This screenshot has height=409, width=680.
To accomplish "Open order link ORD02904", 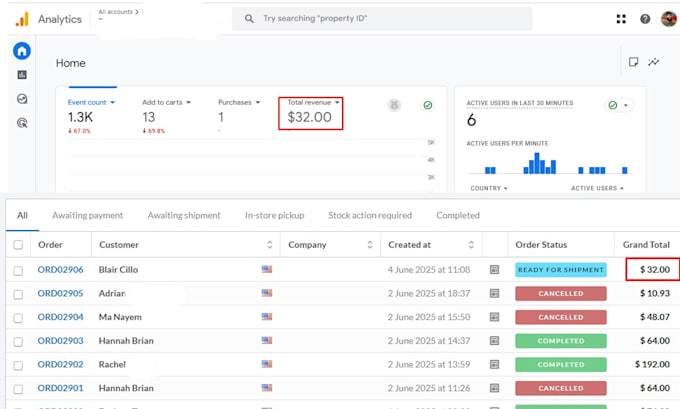I will (x=60, y=317).
